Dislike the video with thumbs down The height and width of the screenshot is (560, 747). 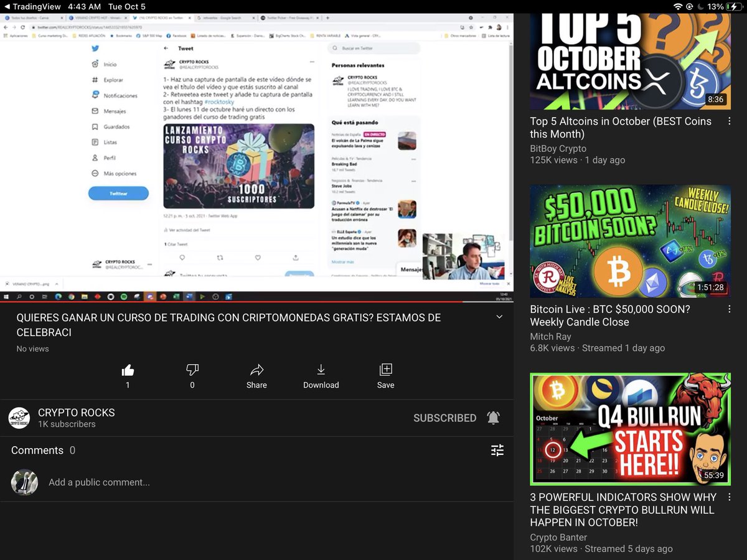(x=192, y=370)
